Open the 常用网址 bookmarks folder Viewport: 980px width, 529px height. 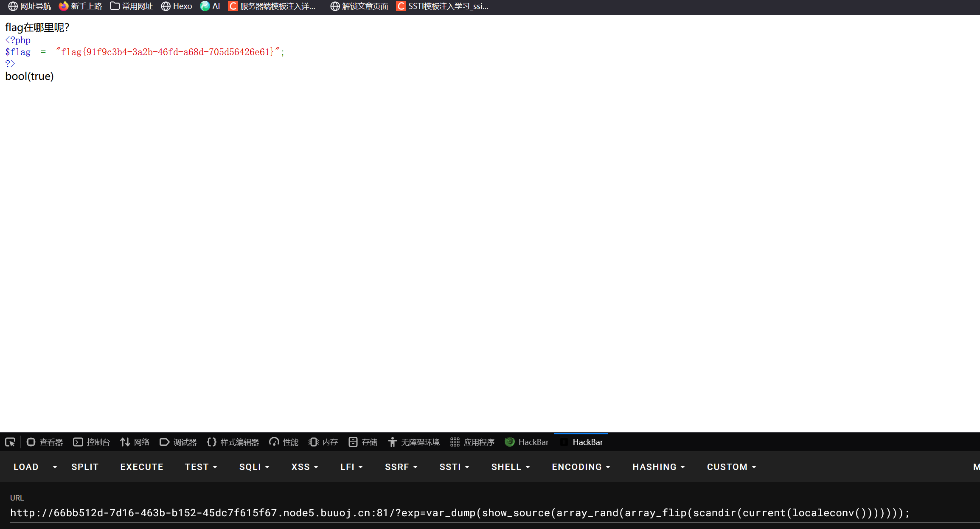[x=132, y=6]
